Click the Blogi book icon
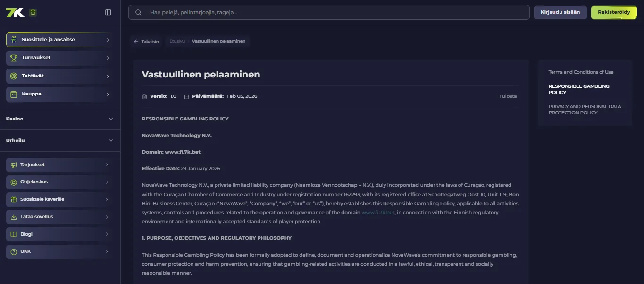 pyautogui.click(x=14, y=234)
